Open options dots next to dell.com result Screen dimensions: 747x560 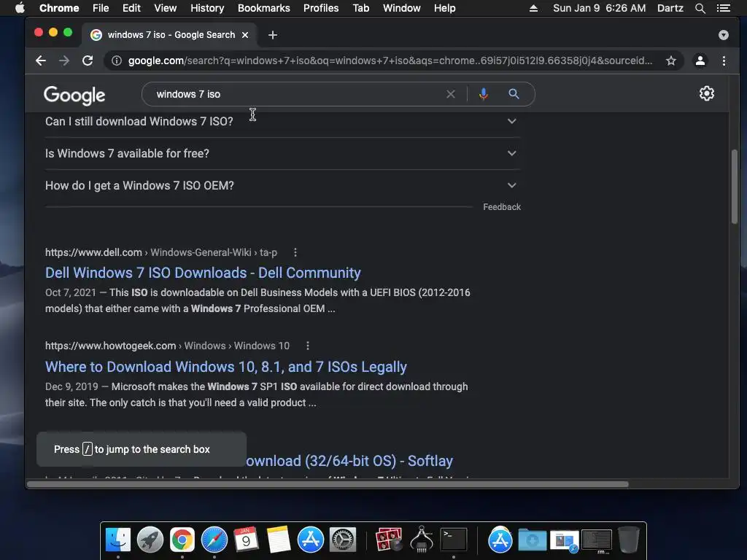point(295,252)
